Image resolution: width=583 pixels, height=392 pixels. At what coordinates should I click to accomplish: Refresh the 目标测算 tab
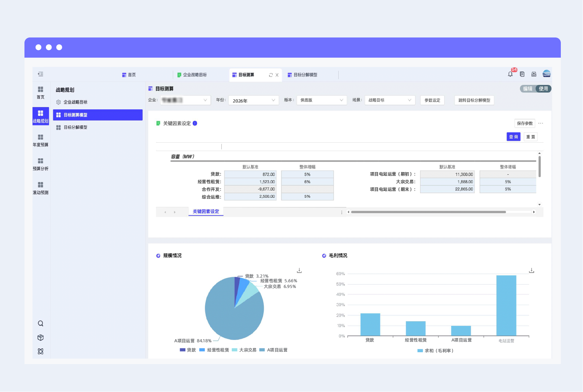(x=271, y=75)
